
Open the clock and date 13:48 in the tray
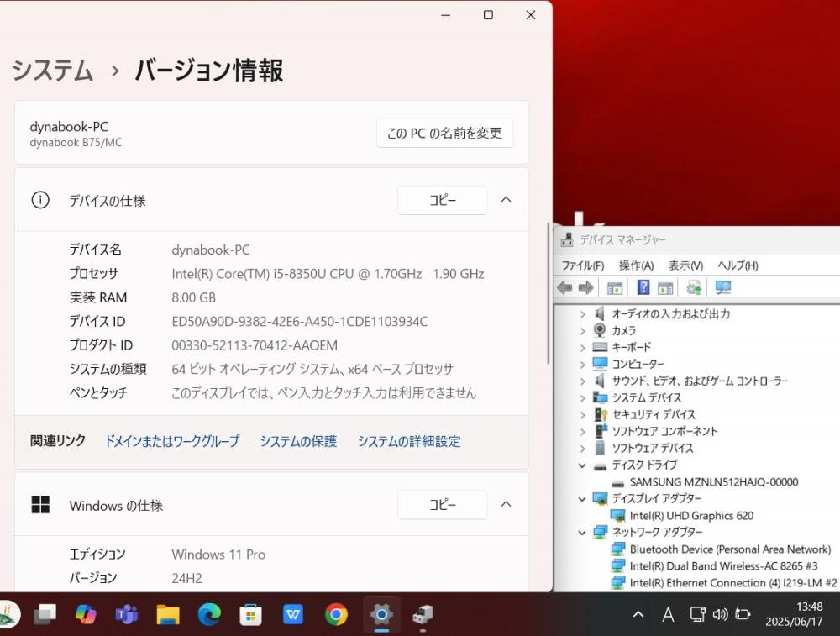point(794,614)
